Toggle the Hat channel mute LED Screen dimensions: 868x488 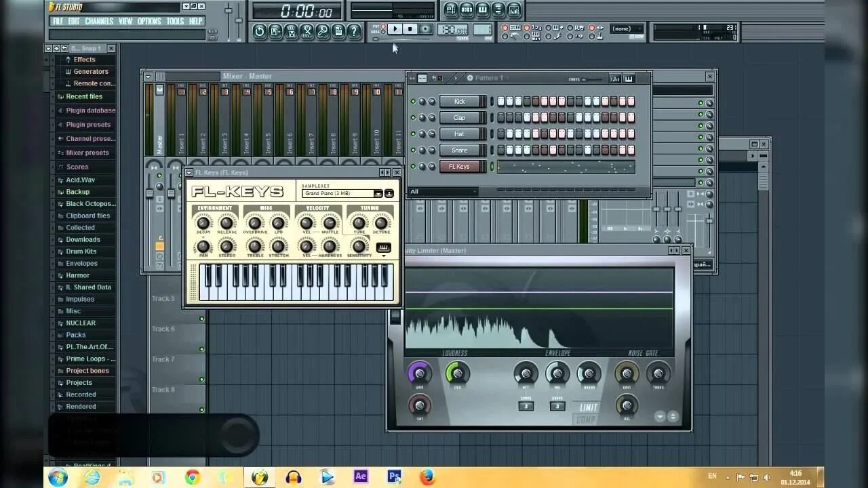point(413,134)
